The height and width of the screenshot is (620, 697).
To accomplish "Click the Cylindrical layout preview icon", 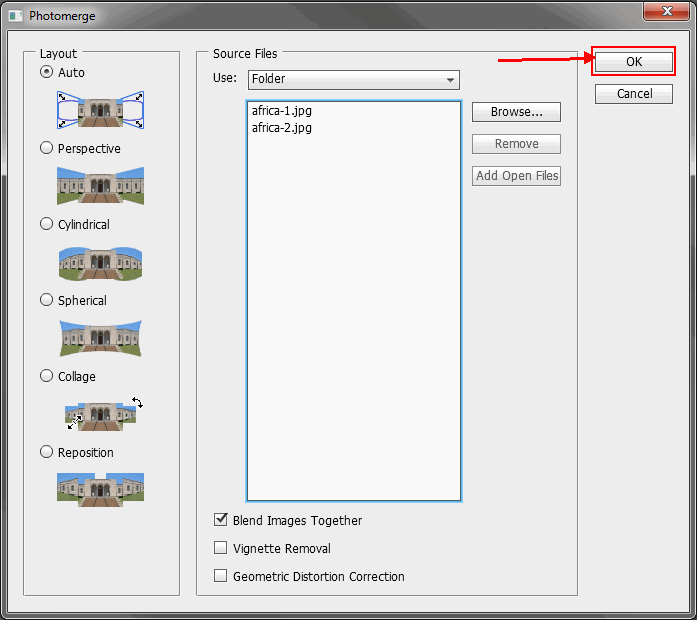I will [100, 261].
